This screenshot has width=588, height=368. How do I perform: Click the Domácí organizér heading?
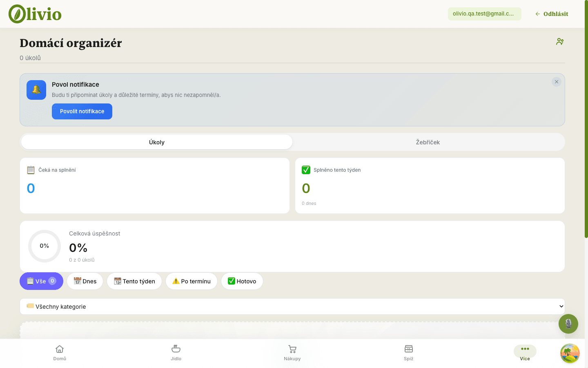coord(71,43)
